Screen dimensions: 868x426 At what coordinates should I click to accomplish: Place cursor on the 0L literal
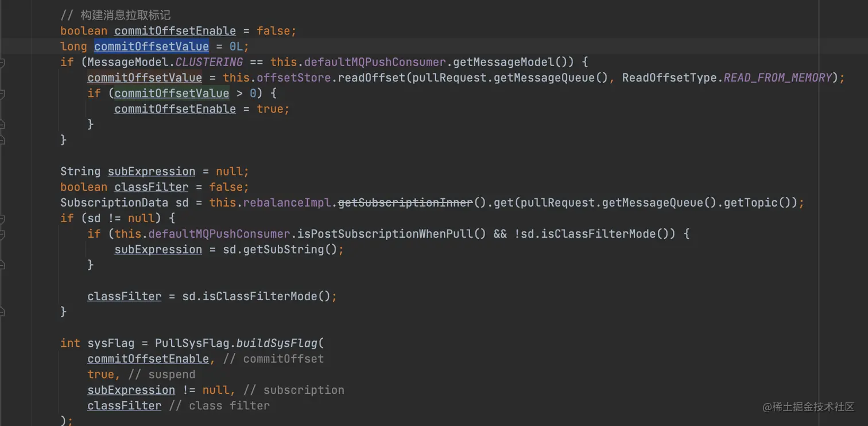point(236,47)
